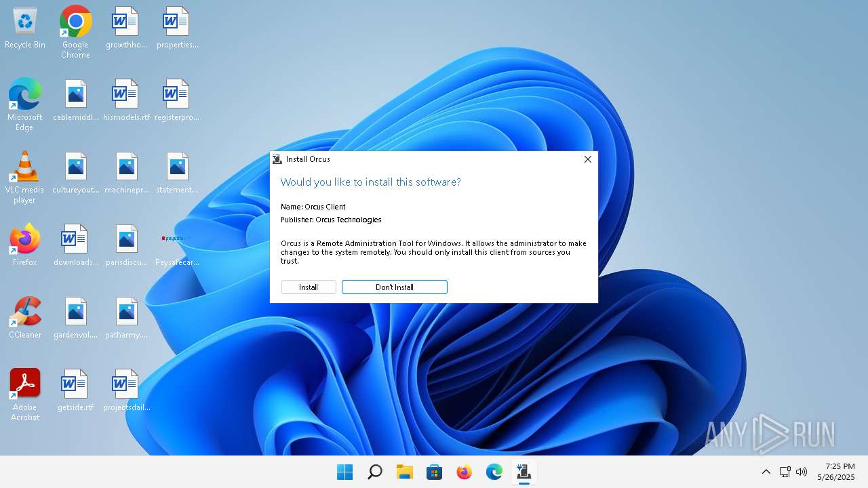This screenshot has height=488, width=868.
Task: Open the Recycle Bin desktop icon
Action: [25, 28]
